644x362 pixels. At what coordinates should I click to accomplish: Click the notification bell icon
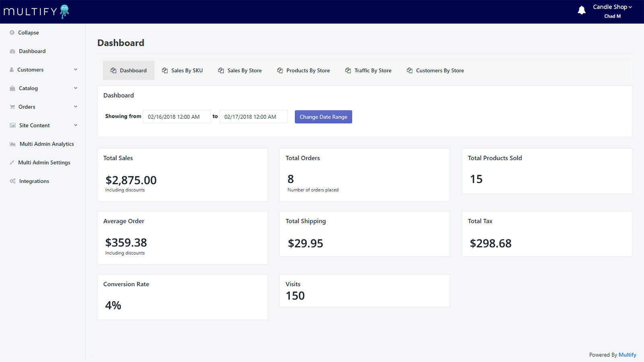click(581, 10)
